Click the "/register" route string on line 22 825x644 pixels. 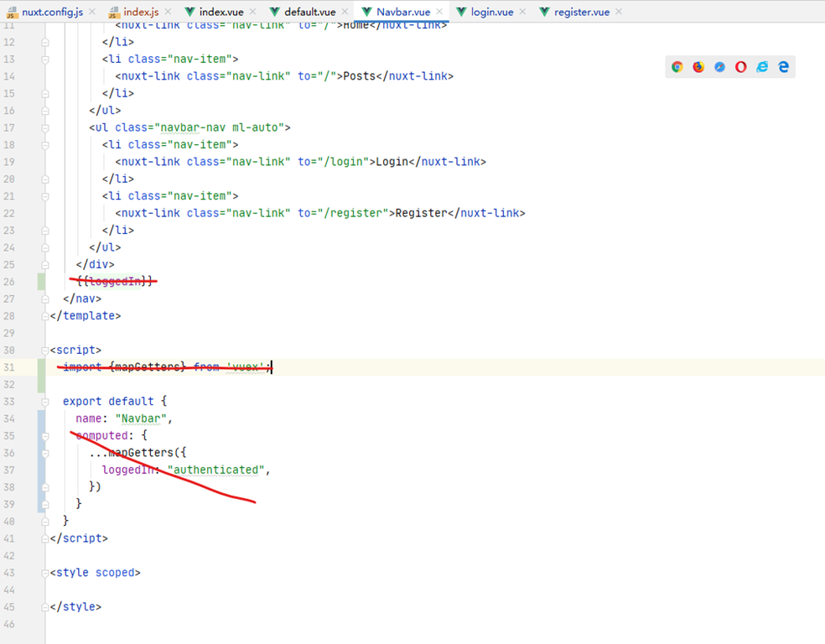point(353,213)
